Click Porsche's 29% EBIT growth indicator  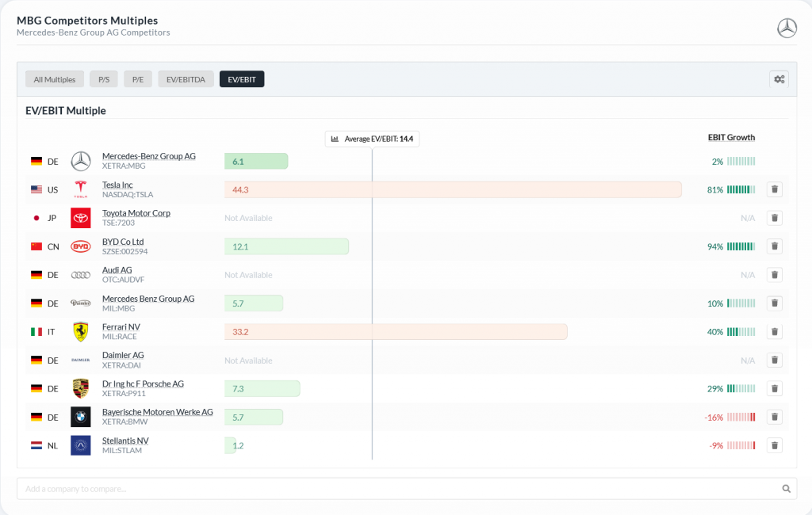731,389
